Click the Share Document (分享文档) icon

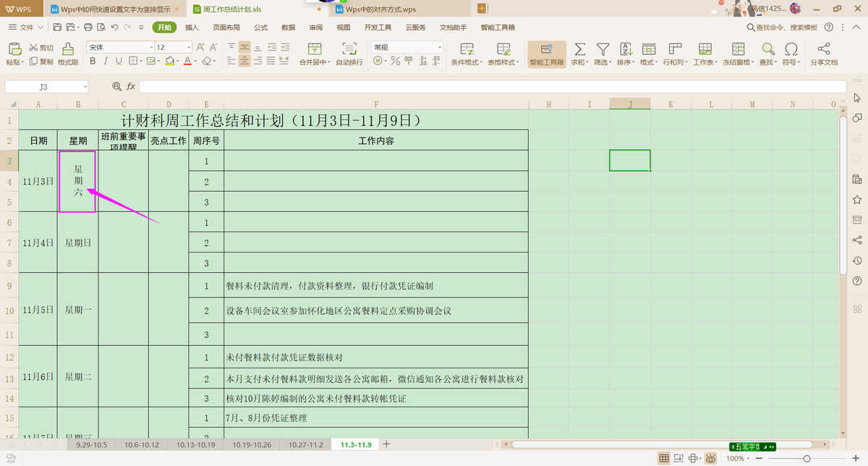coord(824,48)
